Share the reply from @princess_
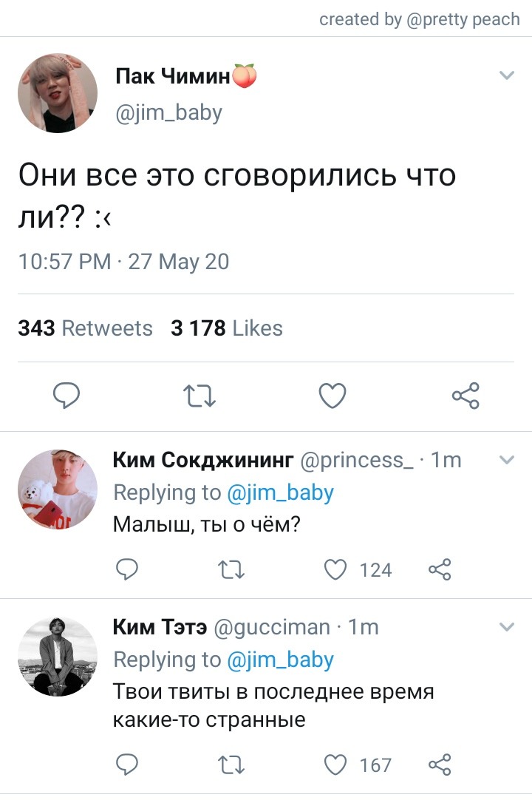 (x=440, y=569)
